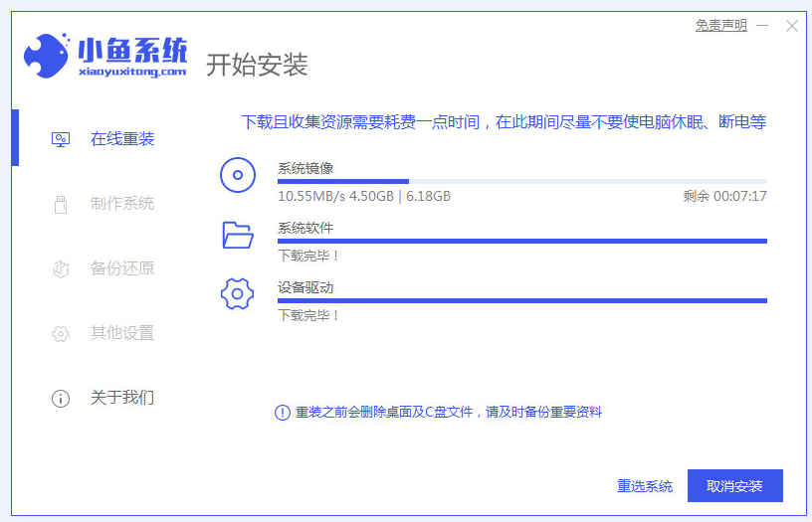The image size is (812, 522).
Task: Click 重选系统 to reselect the system
Action: point(644,486)
